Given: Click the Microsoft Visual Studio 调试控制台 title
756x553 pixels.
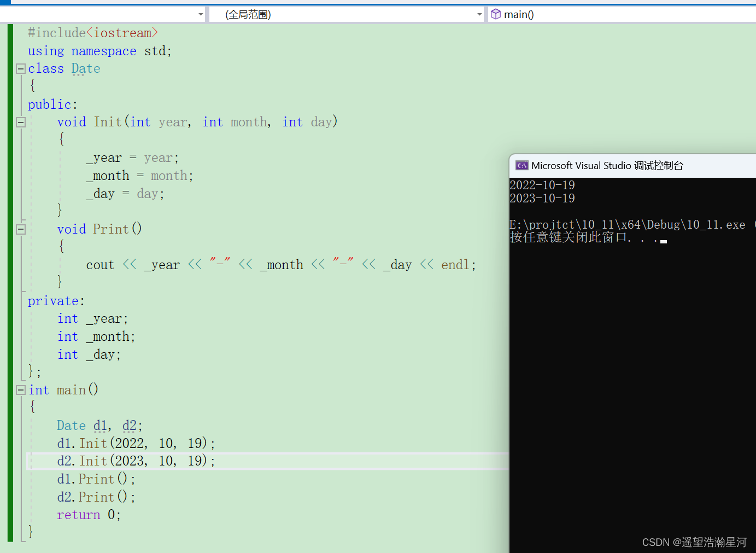Looking at the screenshot, I should tap(607, 166).
